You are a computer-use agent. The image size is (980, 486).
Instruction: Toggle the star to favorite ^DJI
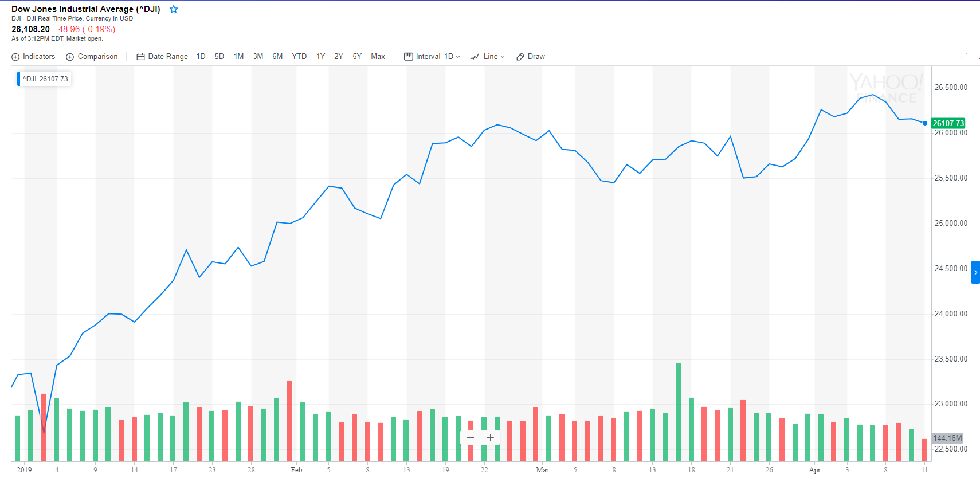tap(173, 9)
